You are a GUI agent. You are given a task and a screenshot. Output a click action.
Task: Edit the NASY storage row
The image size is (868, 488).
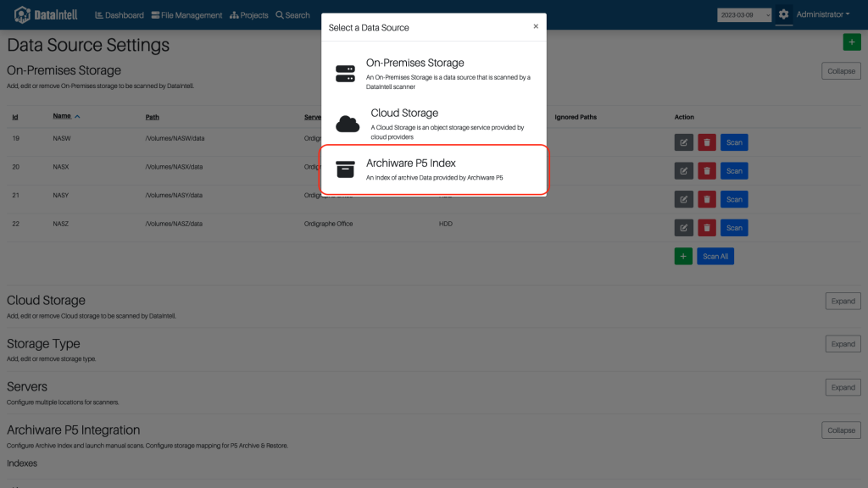point(684,199)
